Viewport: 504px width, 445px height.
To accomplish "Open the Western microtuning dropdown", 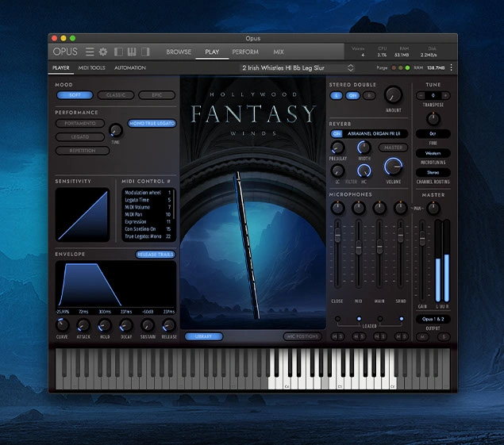I will coord(433,153).
